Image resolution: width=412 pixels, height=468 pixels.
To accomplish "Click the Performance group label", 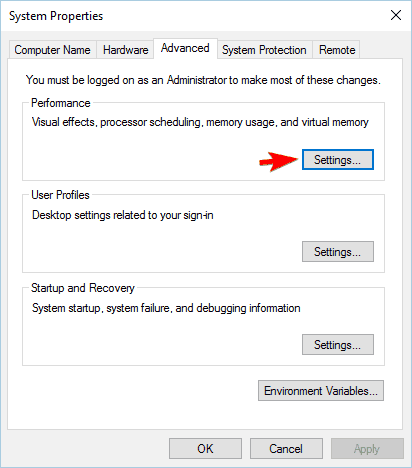I will (x=61, y=103).
